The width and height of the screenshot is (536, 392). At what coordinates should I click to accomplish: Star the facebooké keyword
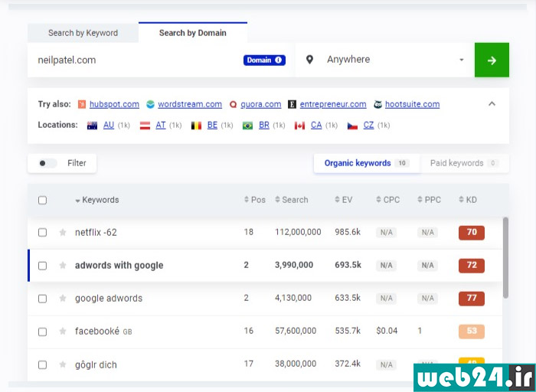click(63, 332)
